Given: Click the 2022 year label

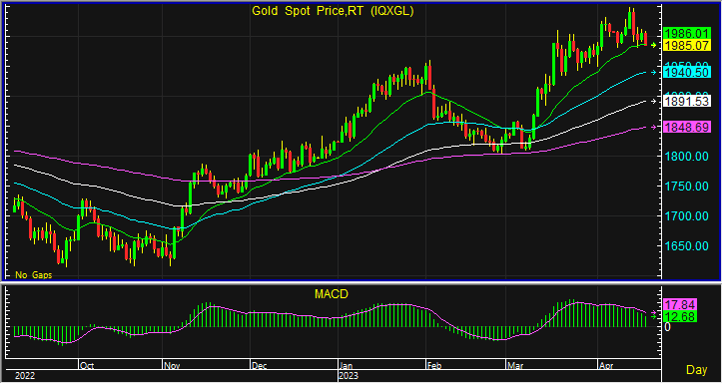Looking at the screenshot, I should [x=24, y=376].
